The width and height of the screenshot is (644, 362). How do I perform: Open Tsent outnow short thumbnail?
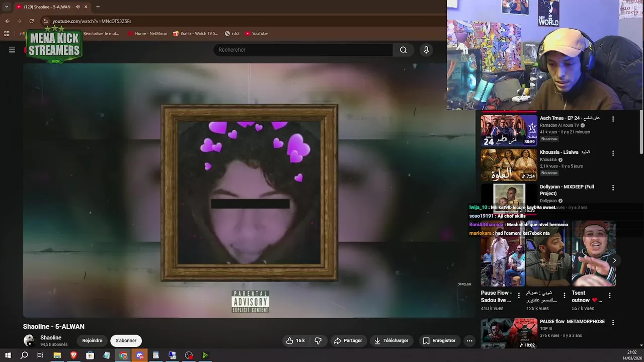[x=594, y=253]
